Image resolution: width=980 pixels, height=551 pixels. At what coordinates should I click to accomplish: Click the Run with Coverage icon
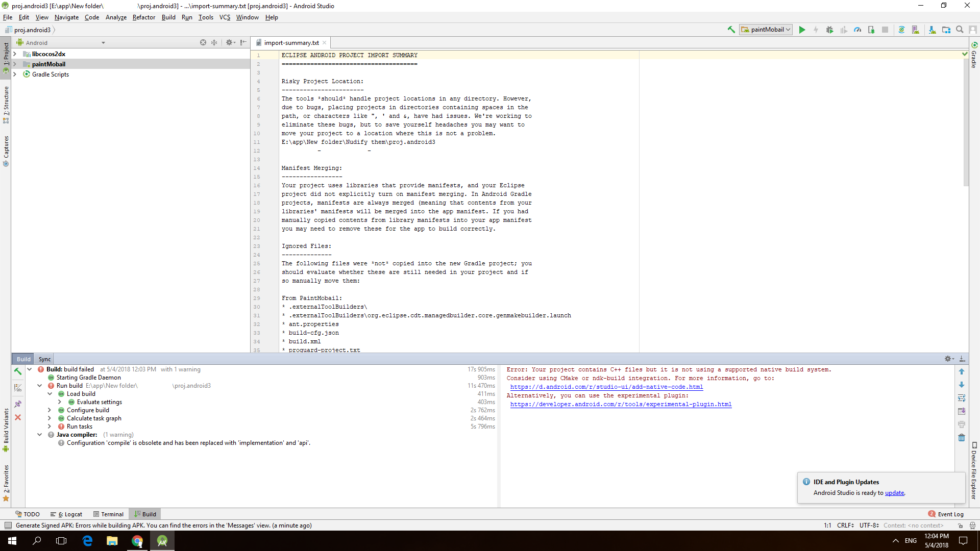click(x=844, y=30)
